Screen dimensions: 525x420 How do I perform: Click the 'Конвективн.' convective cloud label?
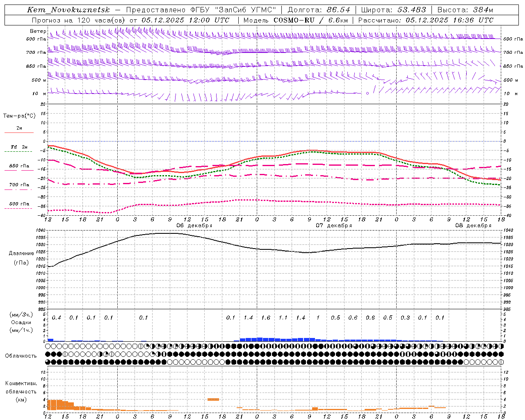(x=21, y=383)
